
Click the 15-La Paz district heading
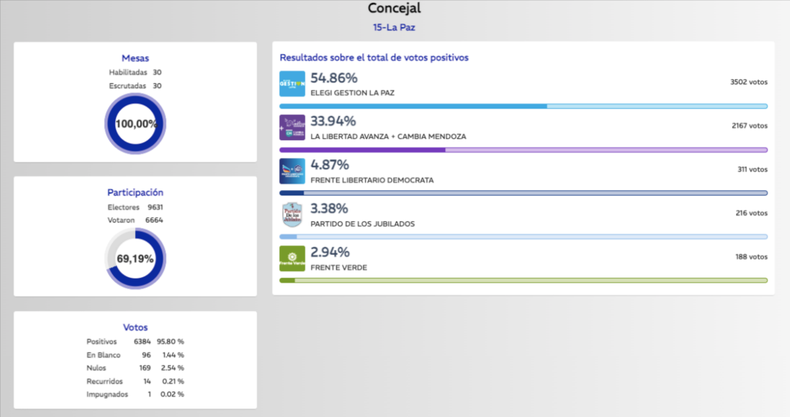(394, 27)
